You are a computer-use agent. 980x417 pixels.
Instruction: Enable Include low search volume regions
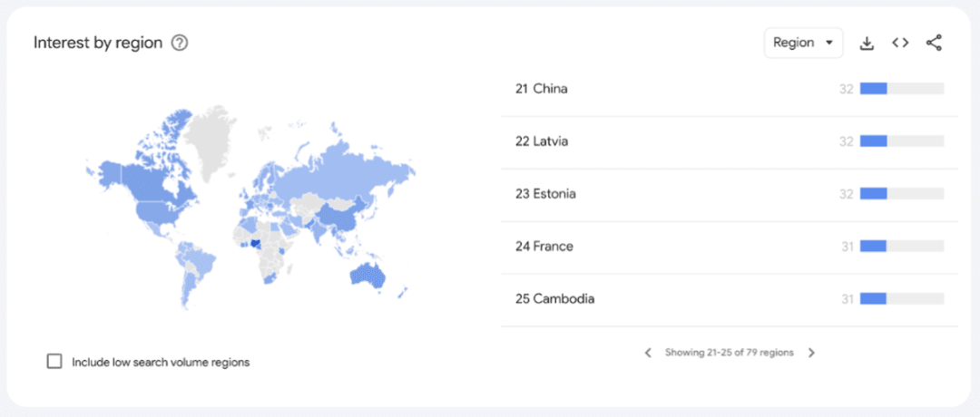(x=54, y=362)
